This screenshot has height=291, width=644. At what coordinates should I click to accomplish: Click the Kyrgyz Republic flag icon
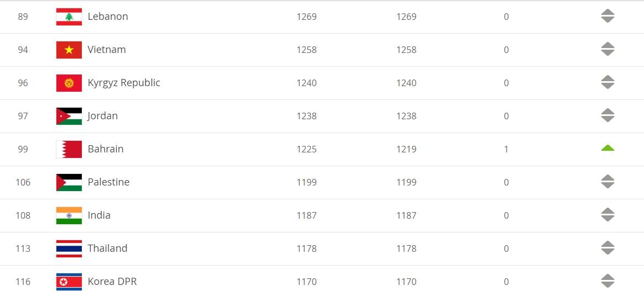(x=69, y=83)
